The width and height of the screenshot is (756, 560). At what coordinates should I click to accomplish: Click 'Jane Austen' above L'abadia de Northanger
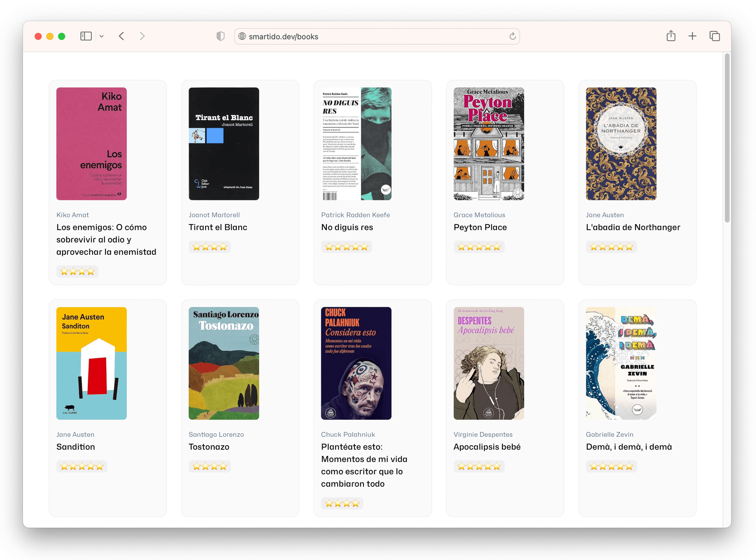pos(605,215)
